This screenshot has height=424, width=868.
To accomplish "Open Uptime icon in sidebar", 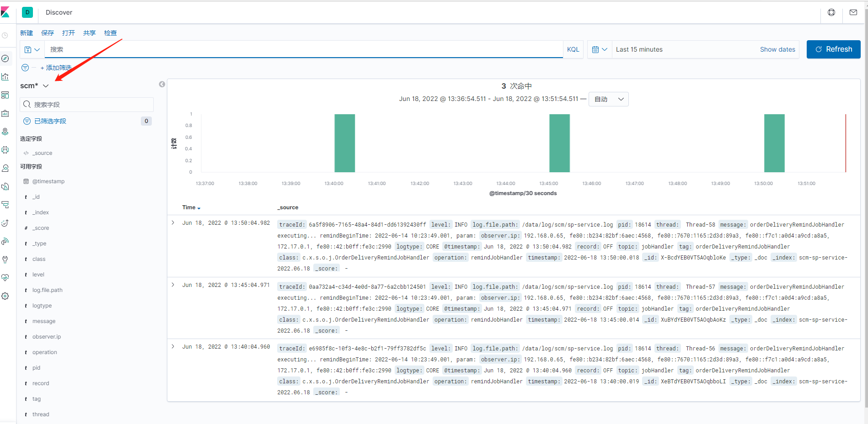I will point(5,223).
